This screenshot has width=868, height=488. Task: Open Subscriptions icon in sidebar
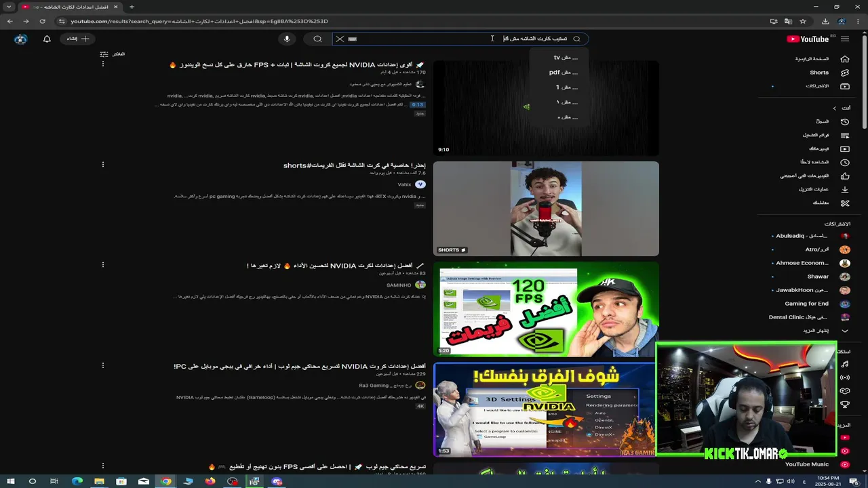[x=844, y=86]
